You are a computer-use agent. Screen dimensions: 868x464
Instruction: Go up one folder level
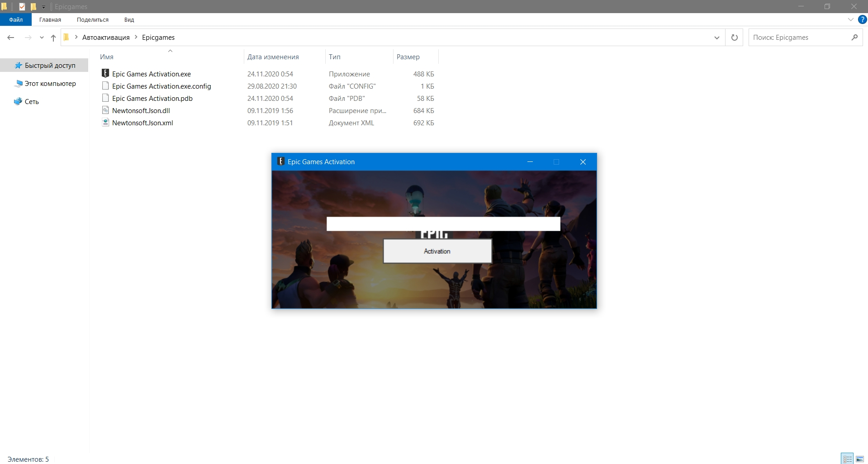click(x=53, y=38)
